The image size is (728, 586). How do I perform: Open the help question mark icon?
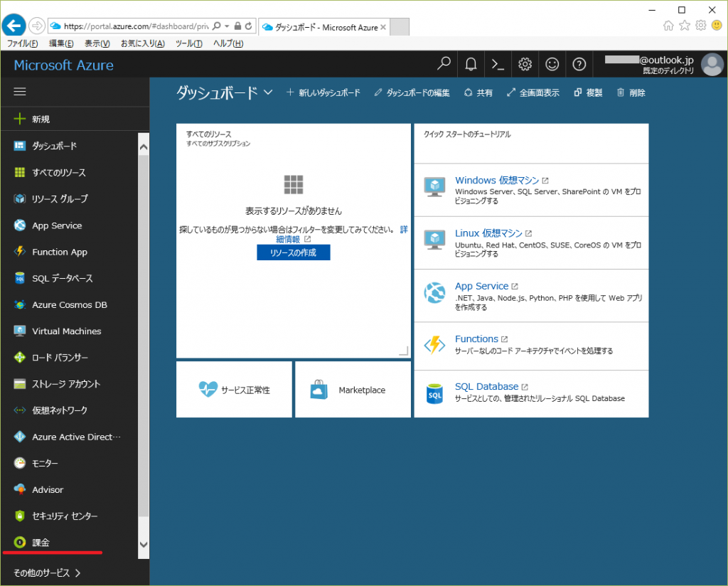pos(579,64)
